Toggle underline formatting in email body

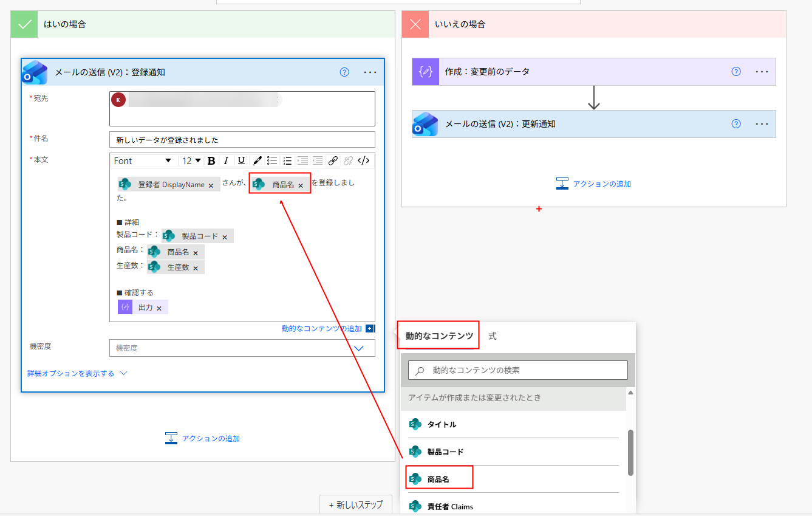241,161
